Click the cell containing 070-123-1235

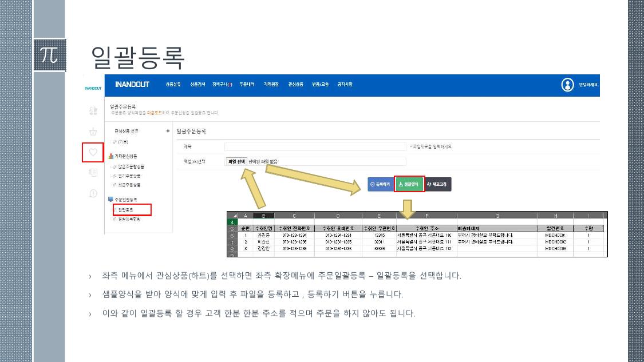click(294, 242)
